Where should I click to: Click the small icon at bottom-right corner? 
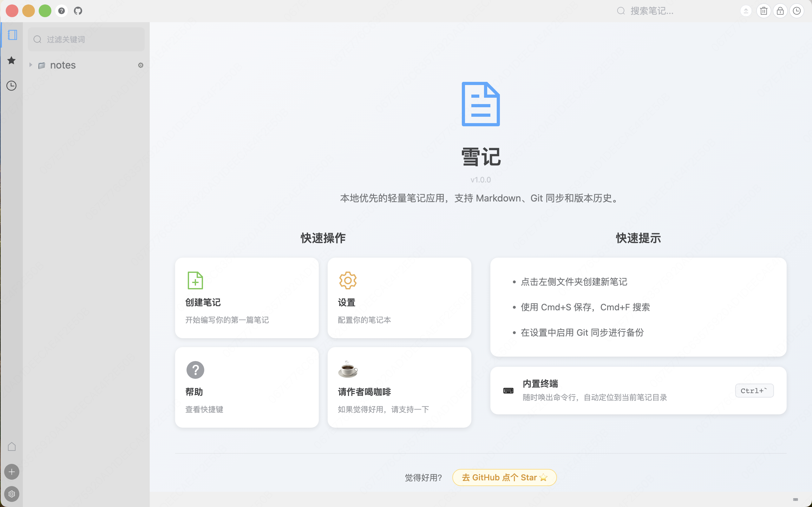(x=796, y=499)
